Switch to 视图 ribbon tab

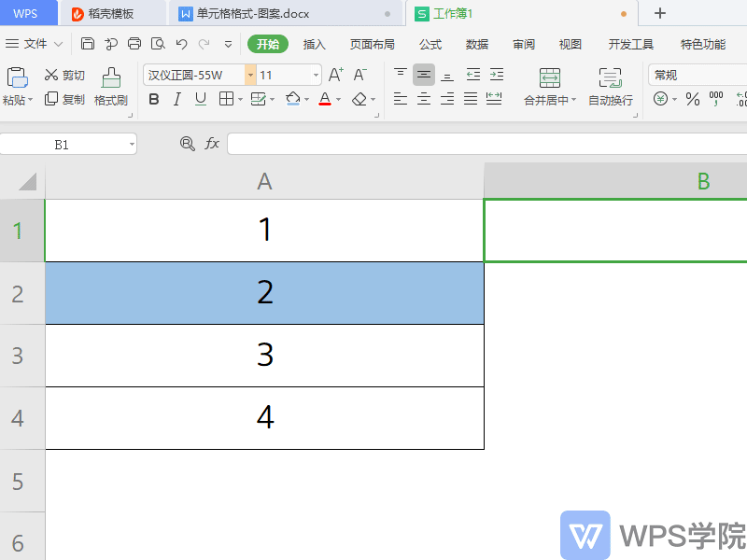coord(571,44)
